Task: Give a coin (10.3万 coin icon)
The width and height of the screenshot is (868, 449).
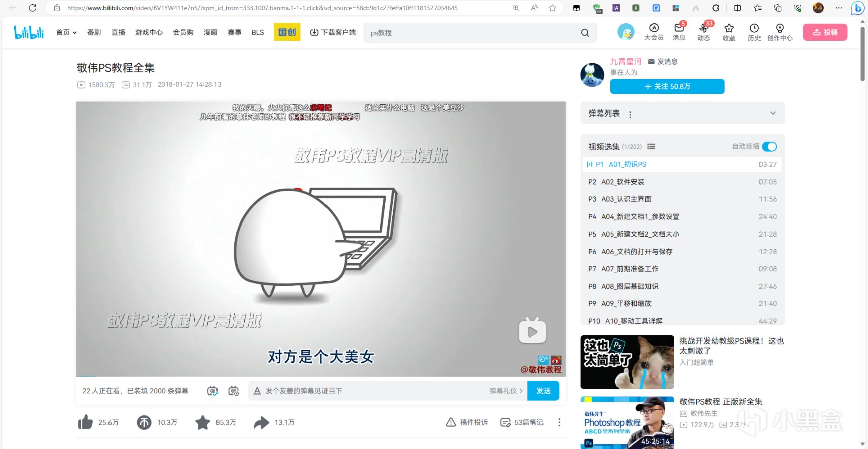Action: pos(144,422)
